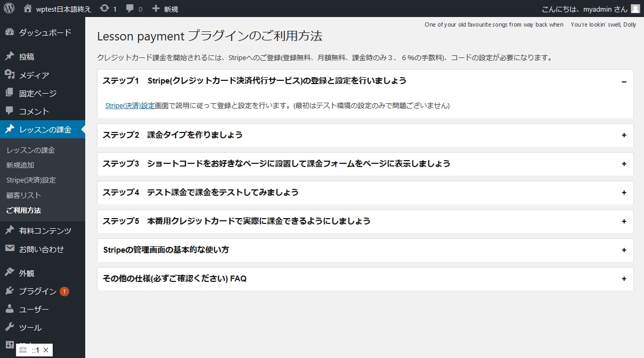Open 新規追加 under レッスンの課金
This screenshot has width=644, height=358.
pyautogui.click(x=20, y=165)
